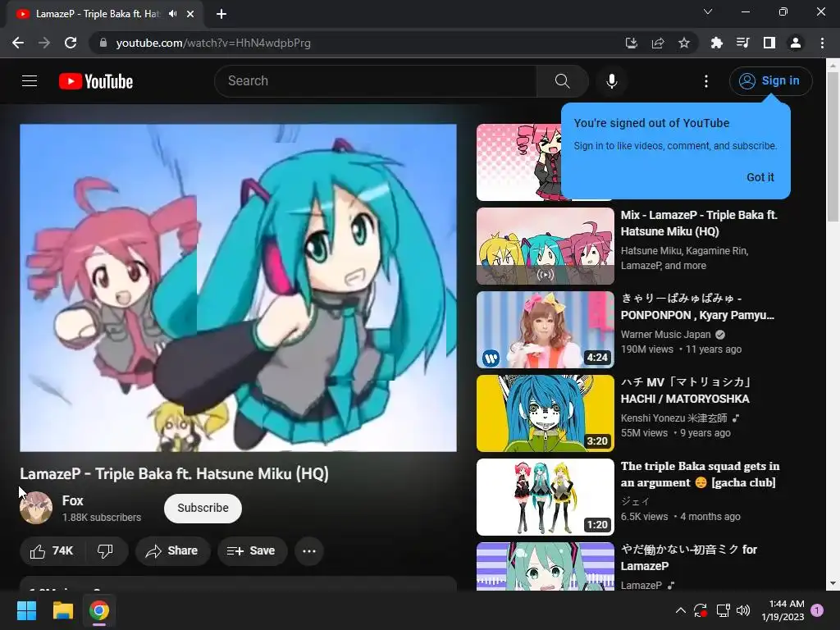This screenshot has height=630, width=840.
Task: Open Chrome profile icon
Action: coord(796,43)
